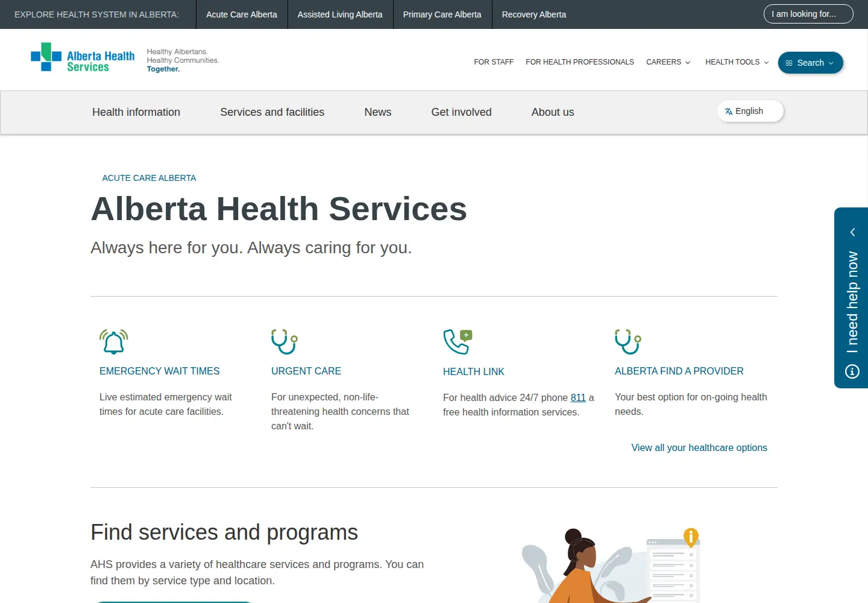Click the Alberta Health Services page title
This screenshot has height=603, width=868.
(279, 209)
